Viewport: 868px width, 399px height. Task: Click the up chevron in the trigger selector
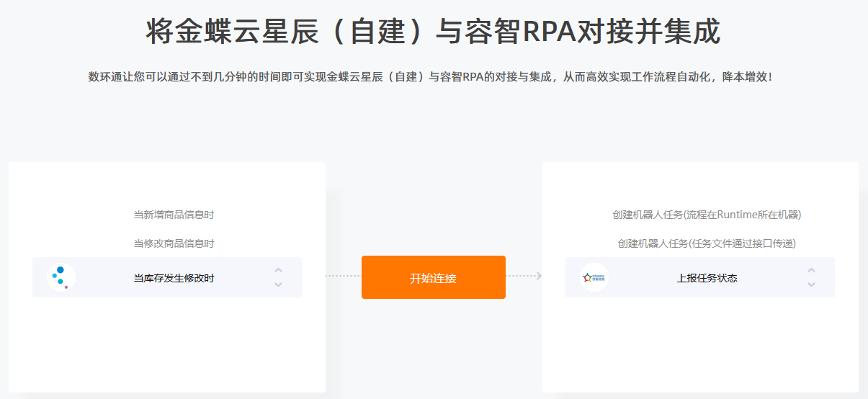[279, 271]
